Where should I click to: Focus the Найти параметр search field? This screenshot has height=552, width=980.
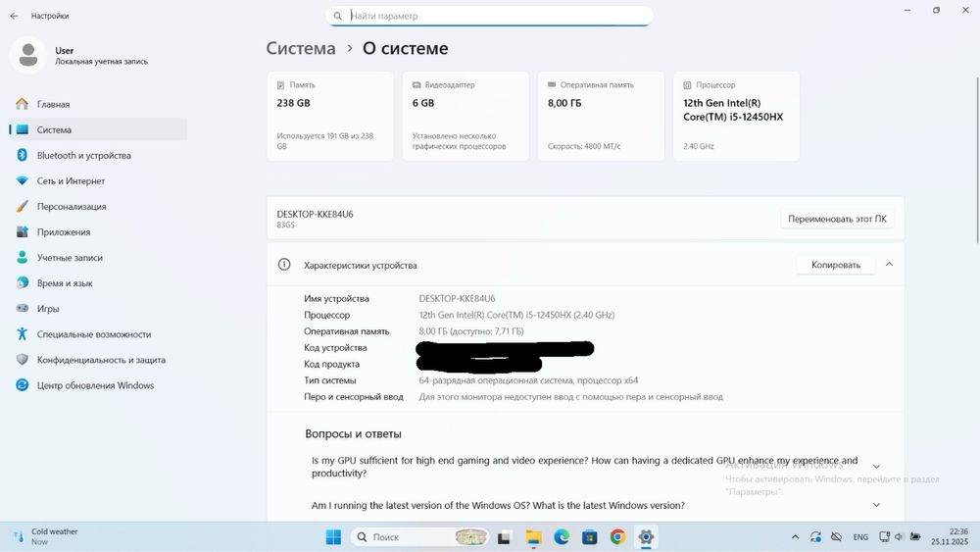click(x=489, y=16)
